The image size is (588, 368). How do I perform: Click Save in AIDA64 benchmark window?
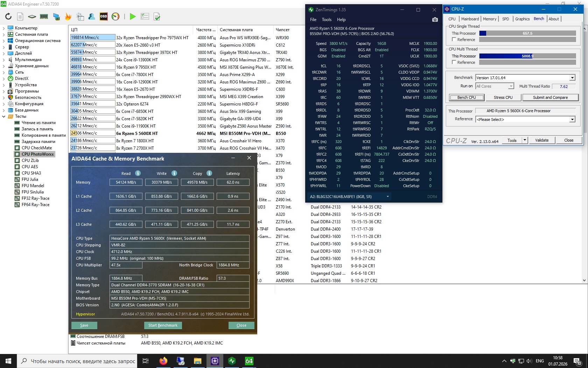click(x=84, y=325)
